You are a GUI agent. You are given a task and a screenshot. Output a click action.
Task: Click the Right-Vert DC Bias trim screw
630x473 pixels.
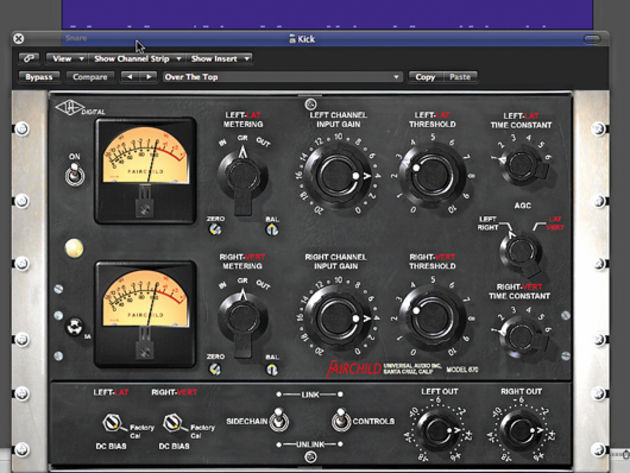pos(172,422)
